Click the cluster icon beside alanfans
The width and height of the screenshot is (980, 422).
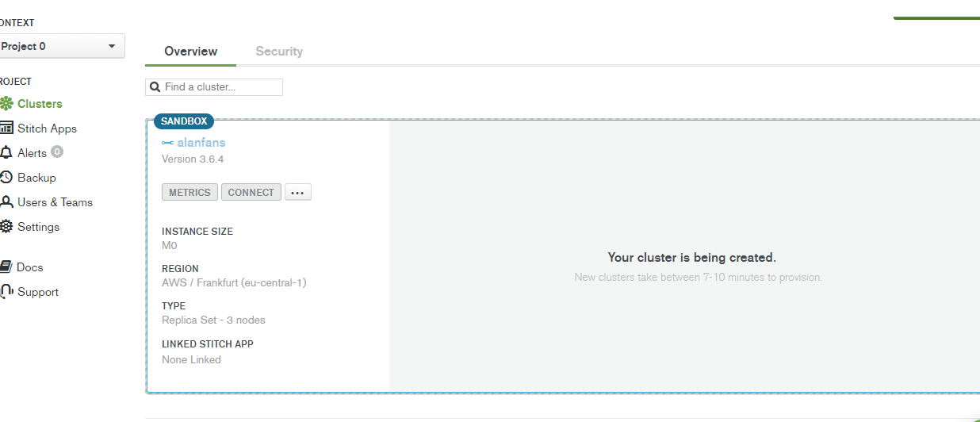(x=167, y=143)
